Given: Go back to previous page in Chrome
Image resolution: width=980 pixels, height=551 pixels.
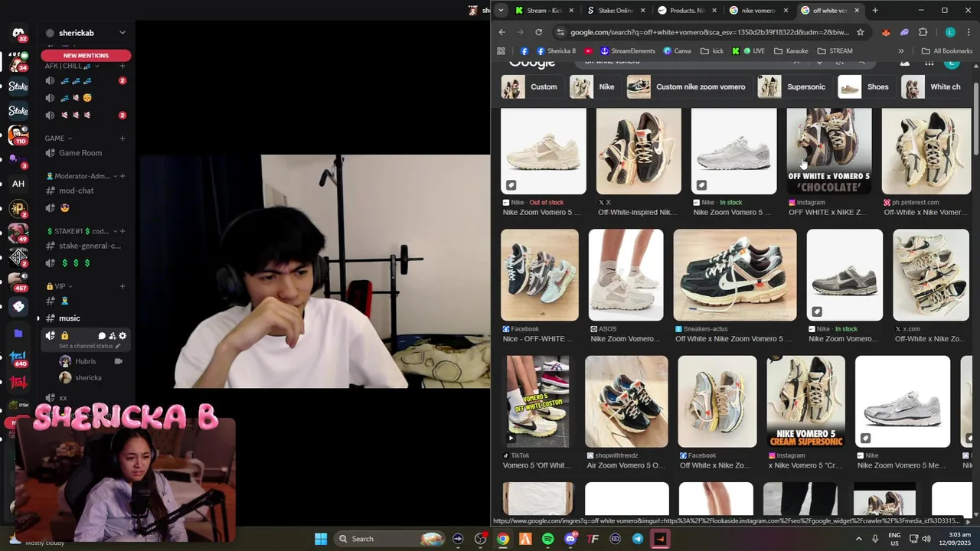Looking at the screenshot, I should (x=502, y=32).
